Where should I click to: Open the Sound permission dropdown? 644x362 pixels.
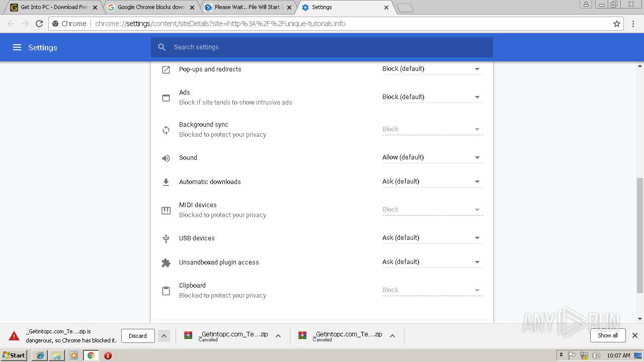[x=432, y=157]
